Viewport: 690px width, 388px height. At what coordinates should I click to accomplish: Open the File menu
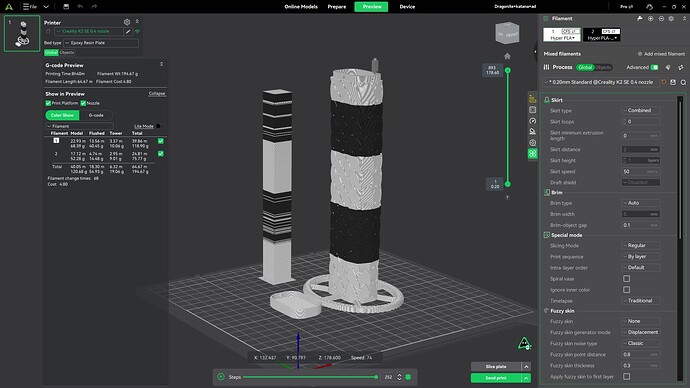(x=30, y=7)
